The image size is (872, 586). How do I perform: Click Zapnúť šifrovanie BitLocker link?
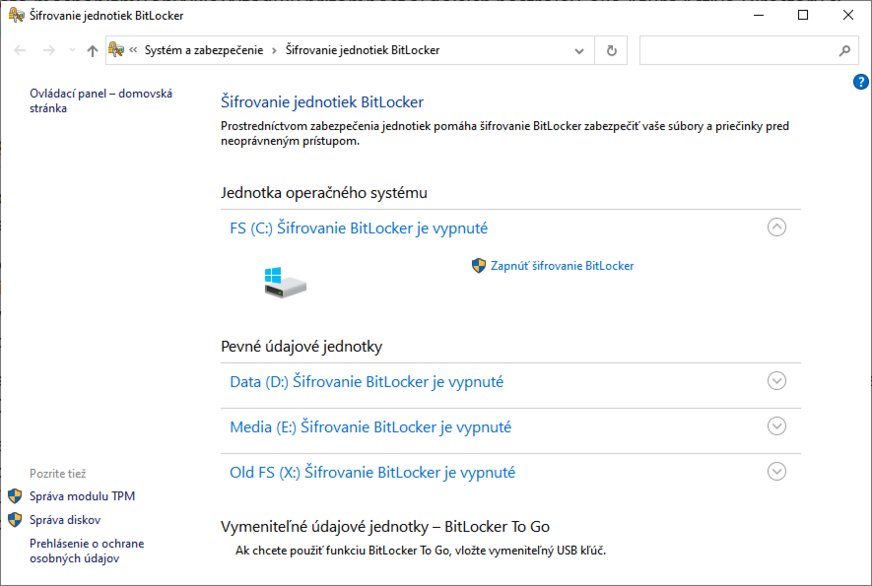tap(561, 266)
